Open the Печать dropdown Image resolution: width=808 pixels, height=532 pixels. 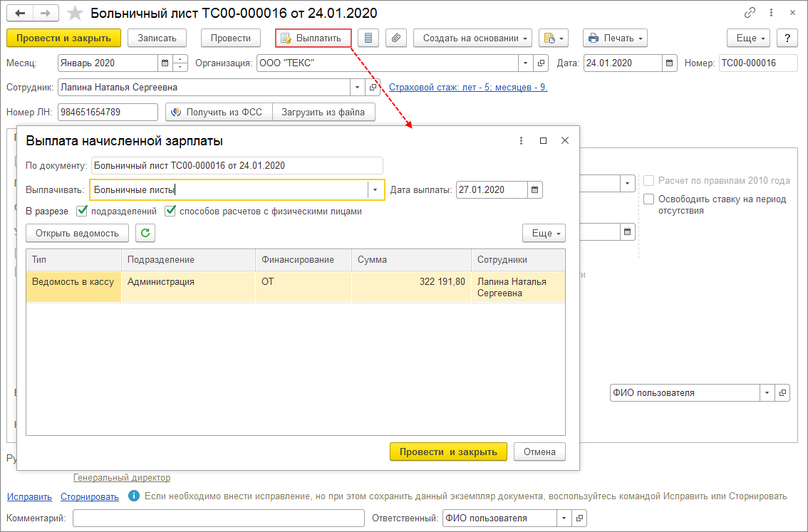pos(615,38)
